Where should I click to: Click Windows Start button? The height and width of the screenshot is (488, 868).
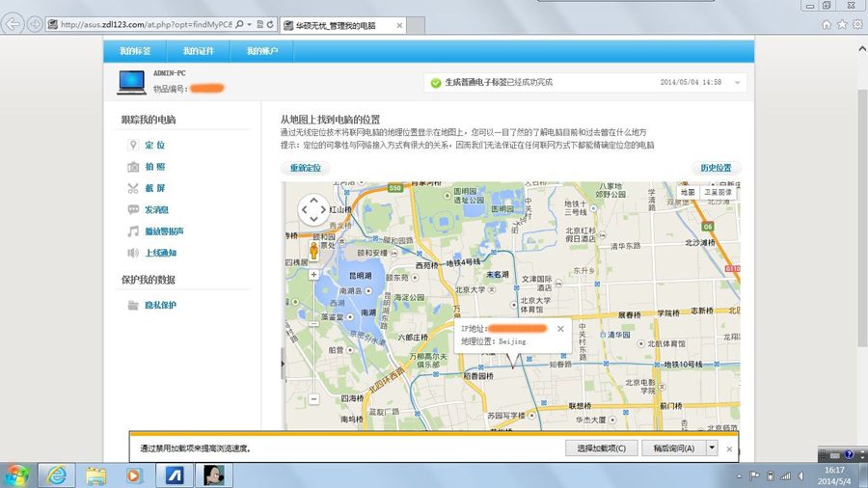point(16,475)
